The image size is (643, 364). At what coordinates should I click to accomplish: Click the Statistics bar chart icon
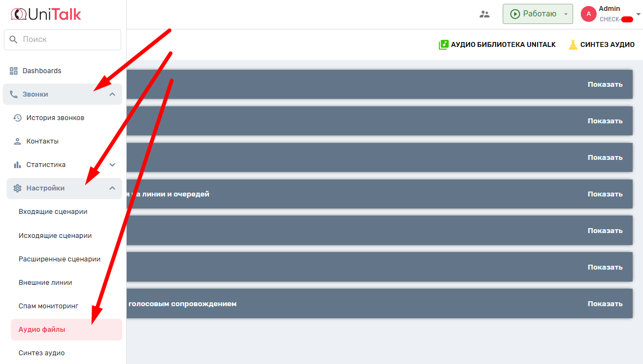point(17,165)
